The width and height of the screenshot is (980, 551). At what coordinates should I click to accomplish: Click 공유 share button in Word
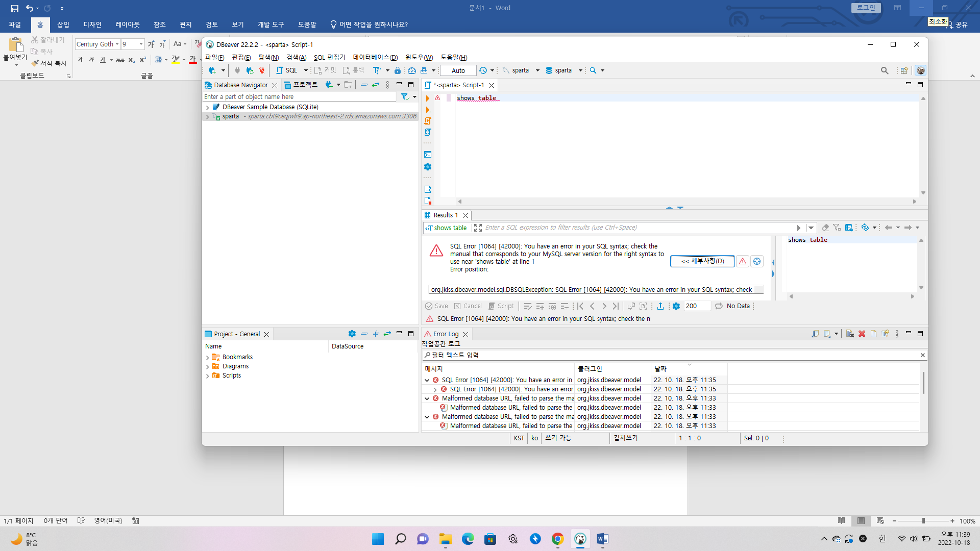pyautogui.click(x=958, y=24)
